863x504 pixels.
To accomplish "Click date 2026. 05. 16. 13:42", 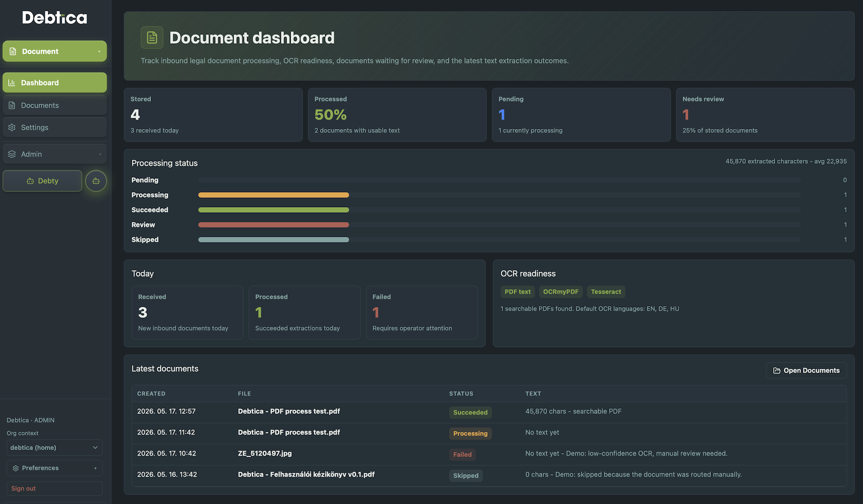I will pos(167,474).
